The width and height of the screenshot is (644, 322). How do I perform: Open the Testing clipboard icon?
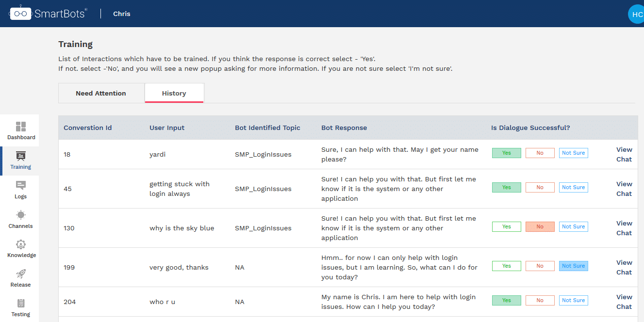pos(21,304)
